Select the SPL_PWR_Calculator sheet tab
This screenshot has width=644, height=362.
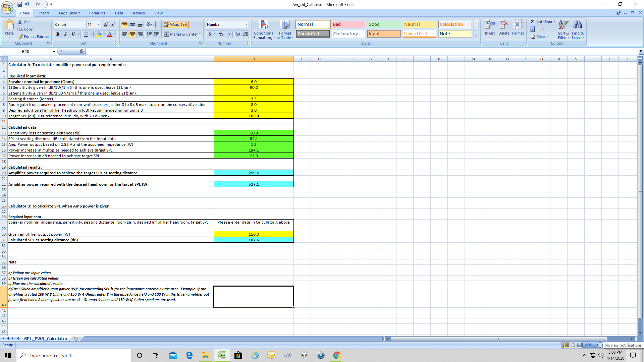(46, 339)
